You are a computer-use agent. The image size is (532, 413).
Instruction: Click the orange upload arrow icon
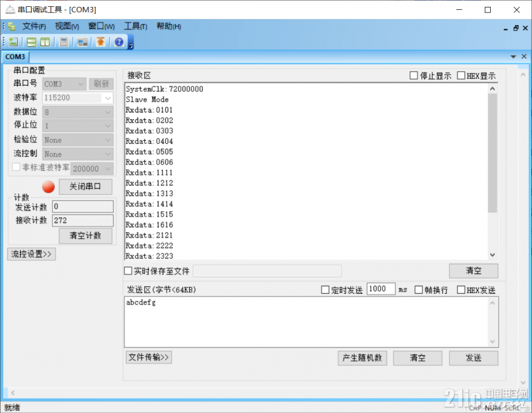(100, 42)
